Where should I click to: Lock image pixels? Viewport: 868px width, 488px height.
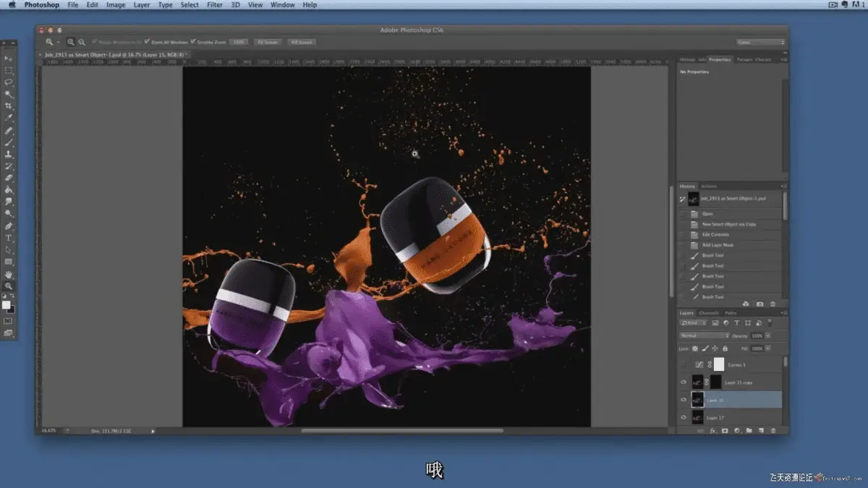[x=705, y=348]
